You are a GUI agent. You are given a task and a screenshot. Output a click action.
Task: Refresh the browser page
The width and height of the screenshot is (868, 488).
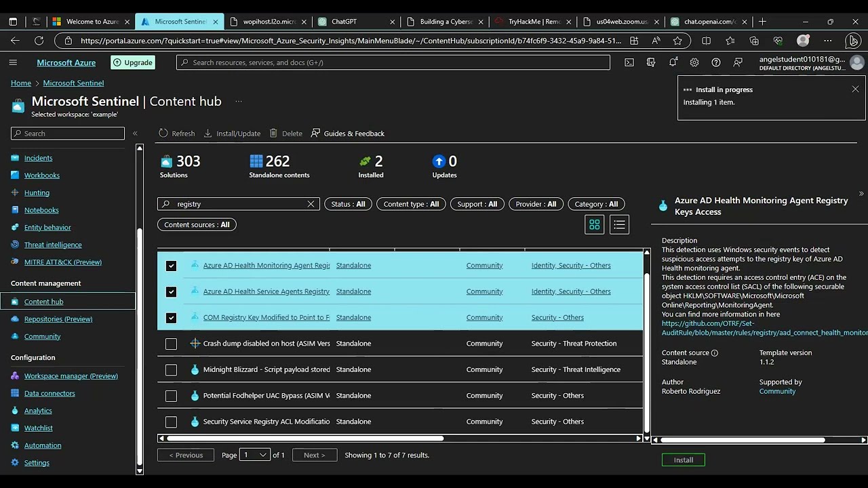pos(39,41)
